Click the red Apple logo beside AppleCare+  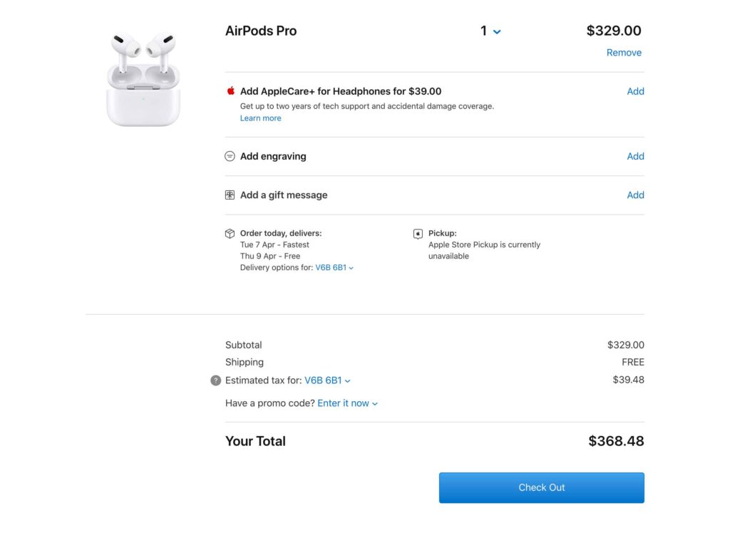231,91
